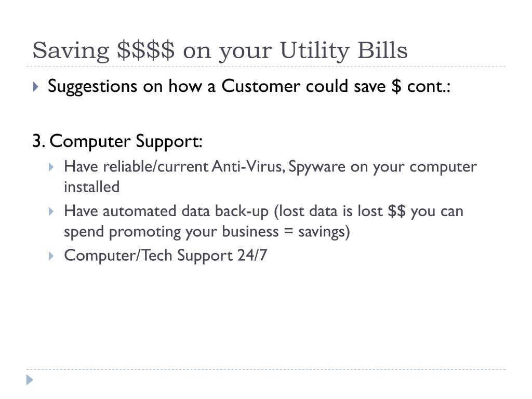Click the word 'cont.:' in the top bullet
This screenshot has height=399, width=532.
point(429,87)
